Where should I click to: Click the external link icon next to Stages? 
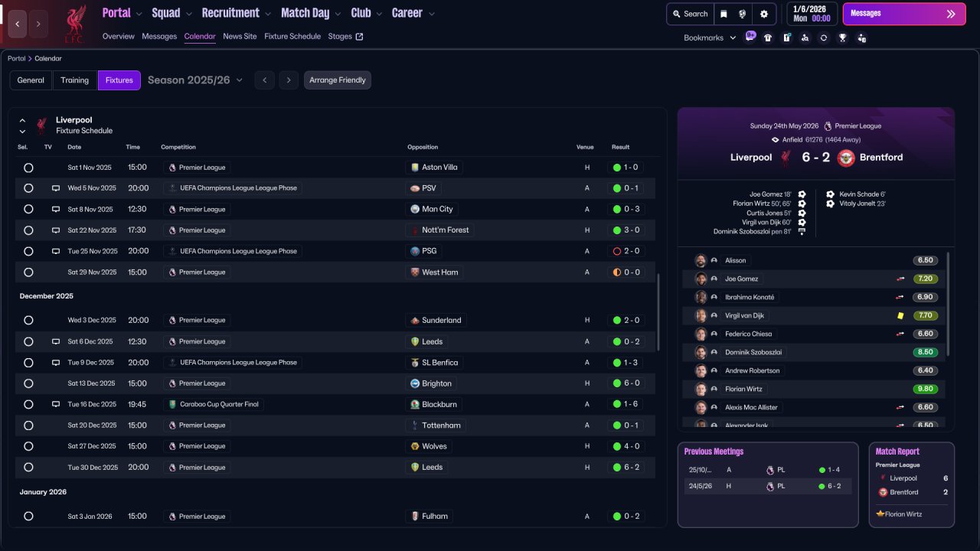coord(360,36)
